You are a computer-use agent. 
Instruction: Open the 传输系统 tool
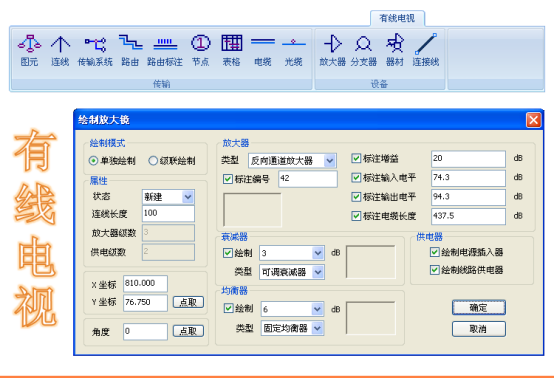95,51
